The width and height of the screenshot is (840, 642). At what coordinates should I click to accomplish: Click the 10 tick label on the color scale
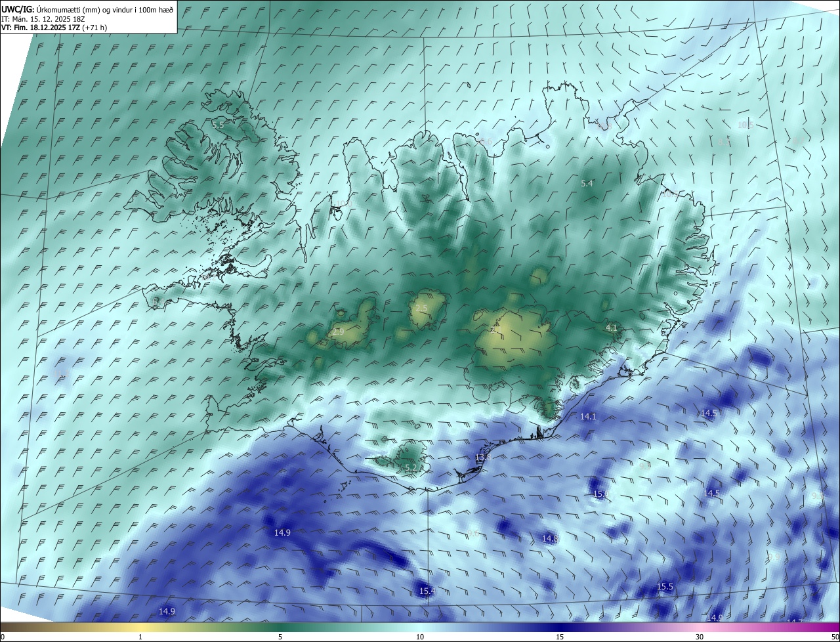420,637
